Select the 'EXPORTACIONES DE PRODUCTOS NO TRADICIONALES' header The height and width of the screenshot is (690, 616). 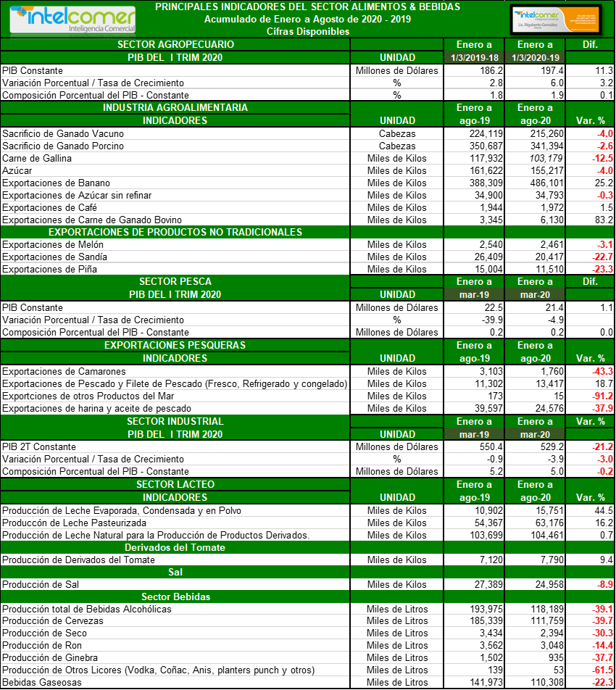click(x=175, y=233)
